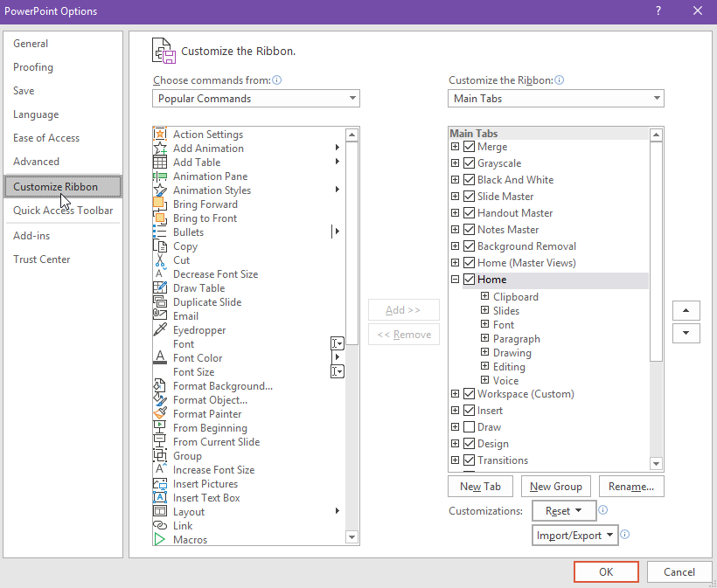This screenshot has height=588, width=717.
Task: Open the Customize the Ribbon dropdown
Action: (555, 98)
